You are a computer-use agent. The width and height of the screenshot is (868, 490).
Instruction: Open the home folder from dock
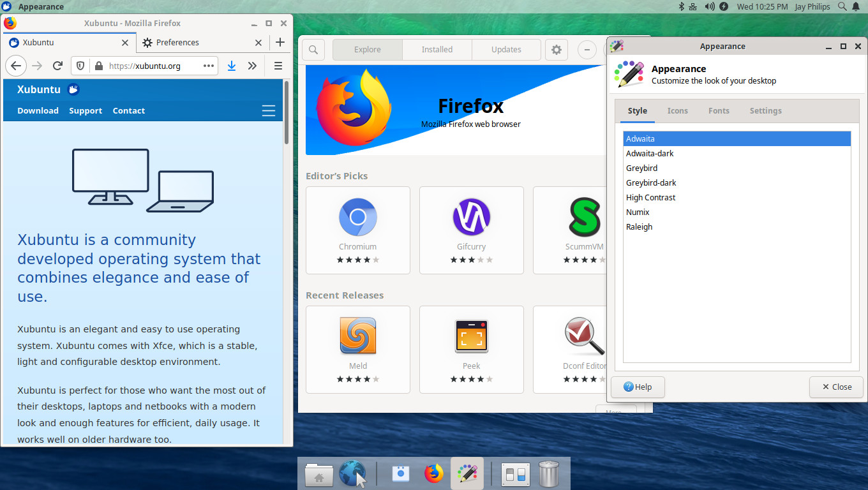(x=318, y=474)
